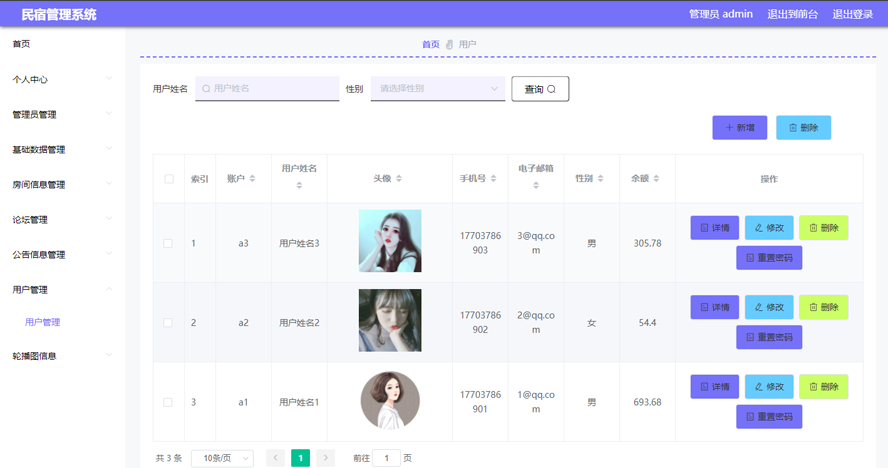Sort by 用户姓名 column arrows
The width and height of the screenshot is (888, 468).
click(x=300, y=185)
